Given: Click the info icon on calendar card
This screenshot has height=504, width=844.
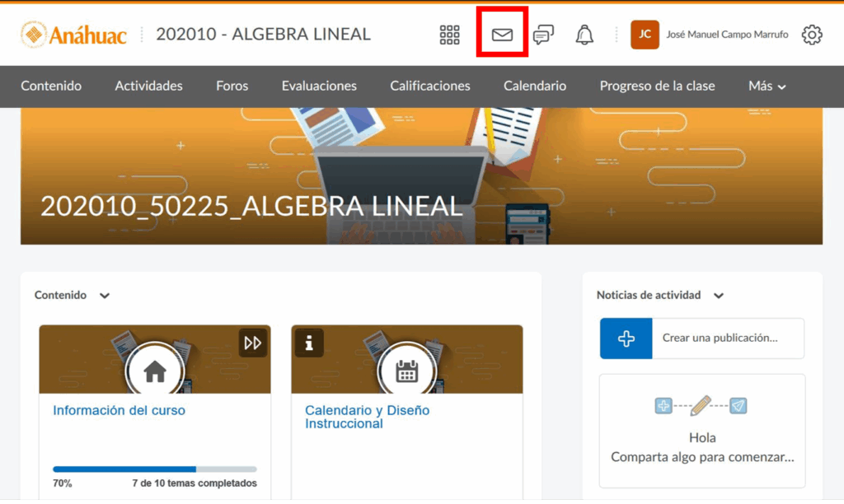Looking at the screenshot, I should click(x=309, y=343).
